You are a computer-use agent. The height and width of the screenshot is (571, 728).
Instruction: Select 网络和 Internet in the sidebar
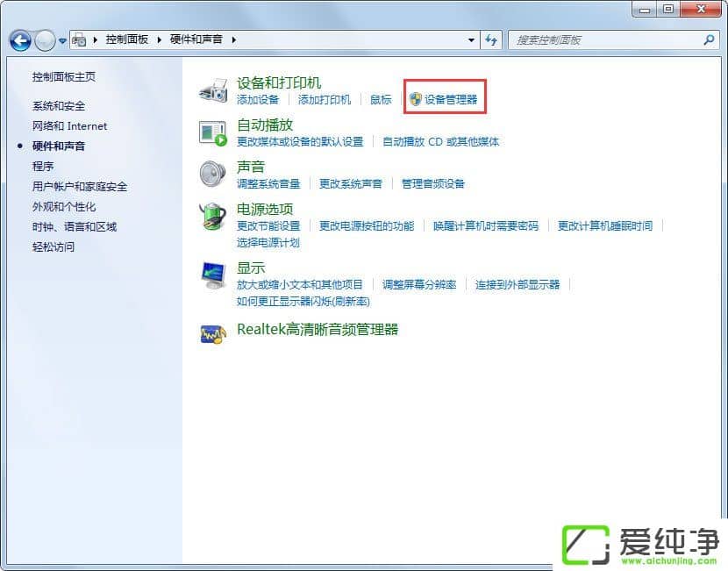(69, 126)
